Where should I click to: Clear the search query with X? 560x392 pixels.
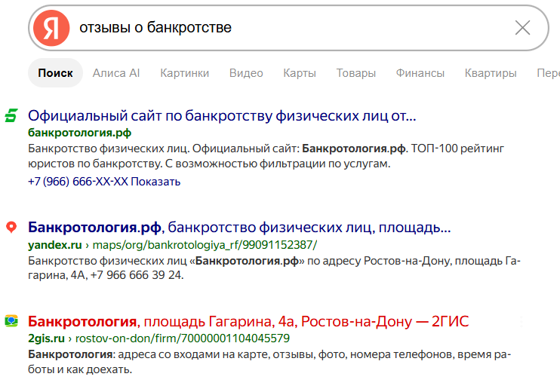pyautogui.click(x=522, y=28)
